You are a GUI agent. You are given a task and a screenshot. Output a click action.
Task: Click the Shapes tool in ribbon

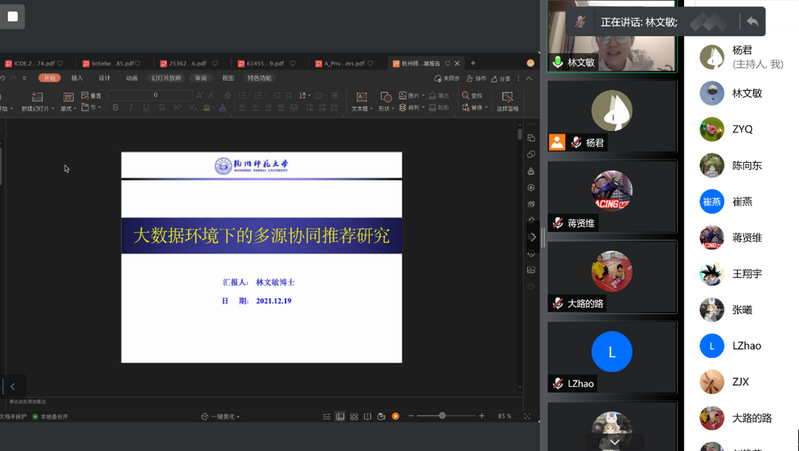(x=385, y=97)
